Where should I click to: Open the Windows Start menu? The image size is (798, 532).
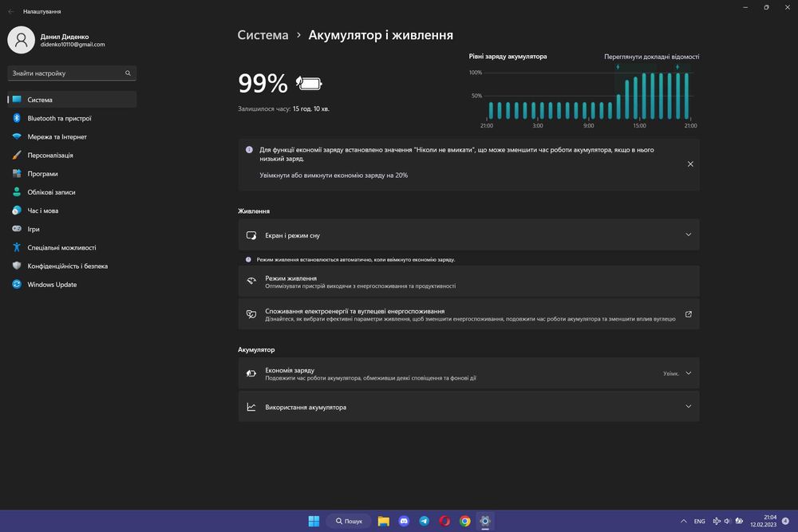(x=314, y=521)
